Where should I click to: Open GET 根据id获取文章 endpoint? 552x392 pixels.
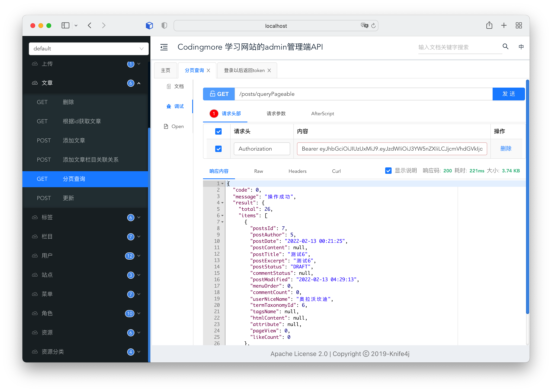pyautogui.click(x=85, y=121)
